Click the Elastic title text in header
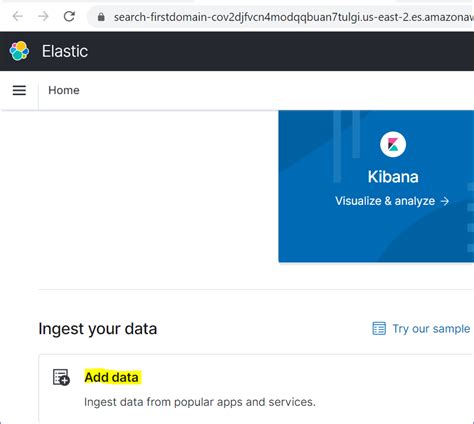This screenshot has height=424, width=474. (65, 51)
